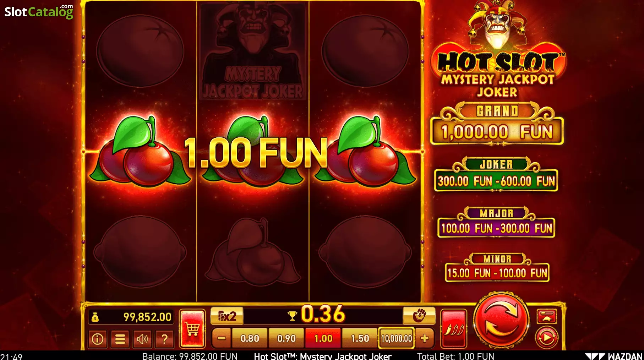Mute the game sound speaker icon

tap(142, 339)
